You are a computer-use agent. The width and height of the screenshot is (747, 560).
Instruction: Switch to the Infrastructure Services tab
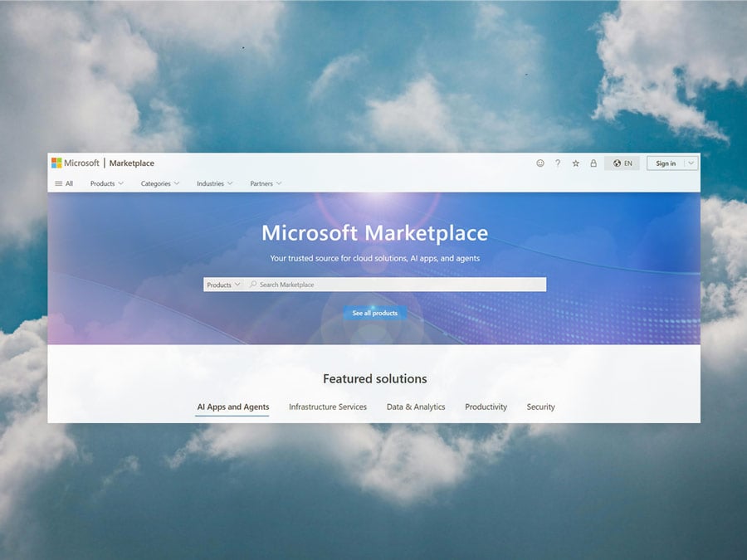pos(327,407)
